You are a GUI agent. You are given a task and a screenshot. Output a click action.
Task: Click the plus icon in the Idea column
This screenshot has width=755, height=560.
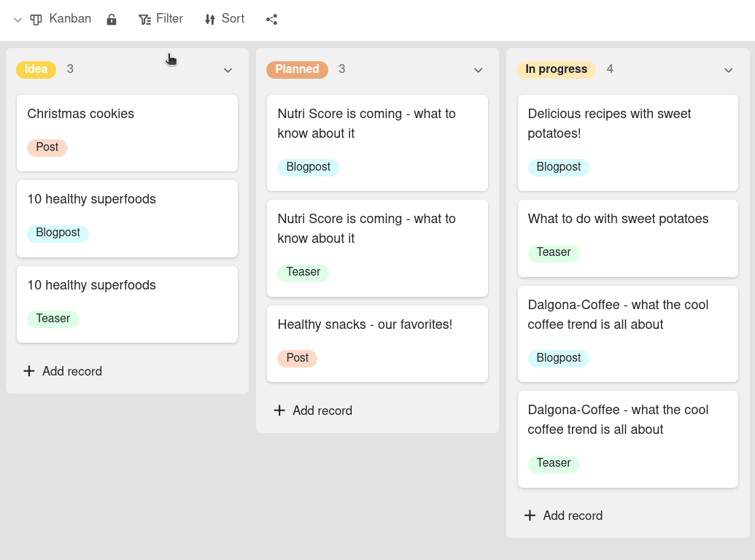click(29, 371)
